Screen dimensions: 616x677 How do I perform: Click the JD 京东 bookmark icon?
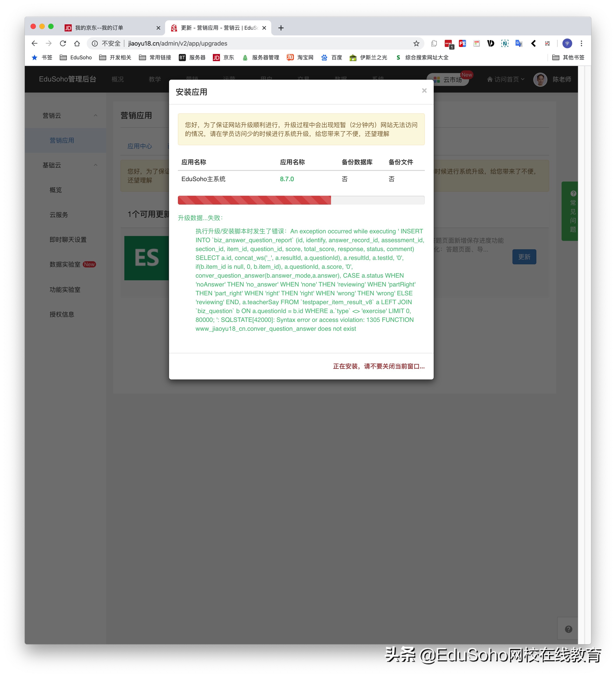217,57
